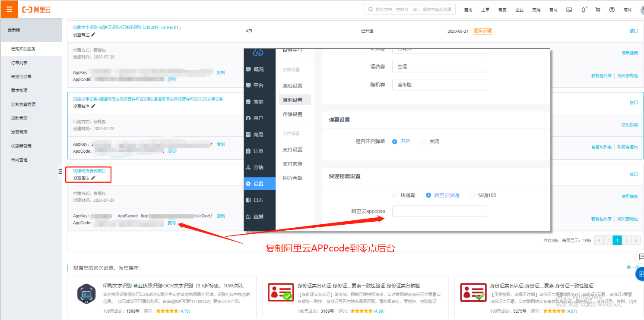Choose 快递鸟 logistics provider
The image size is (644, 320).
click(403, 195)
